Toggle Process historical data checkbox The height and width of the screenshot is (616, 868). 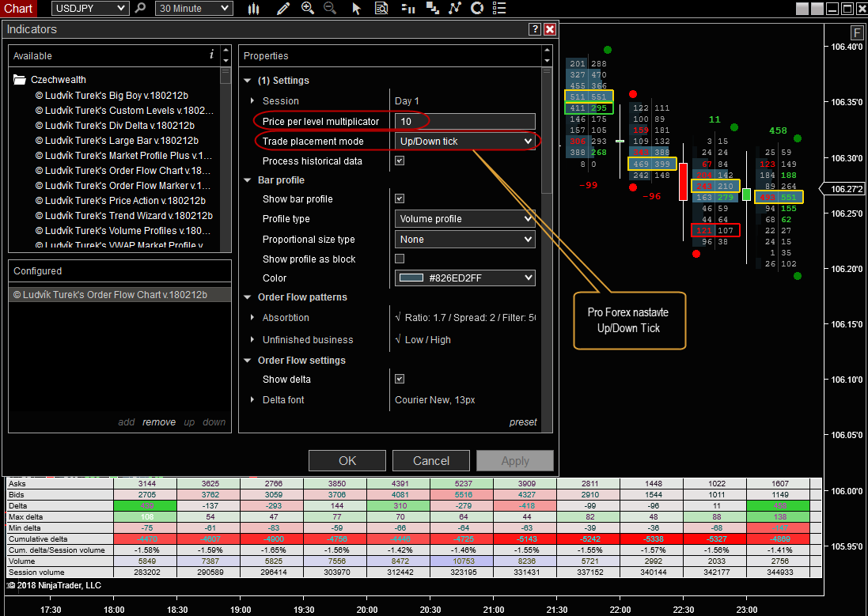(x=400, y=161)
